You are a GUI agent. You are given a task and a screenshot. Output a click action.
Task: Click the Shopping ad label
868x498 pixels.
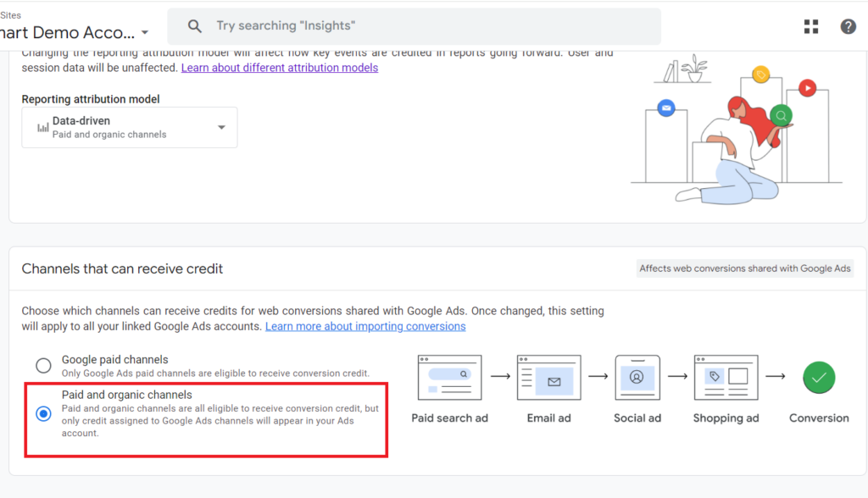726,418
